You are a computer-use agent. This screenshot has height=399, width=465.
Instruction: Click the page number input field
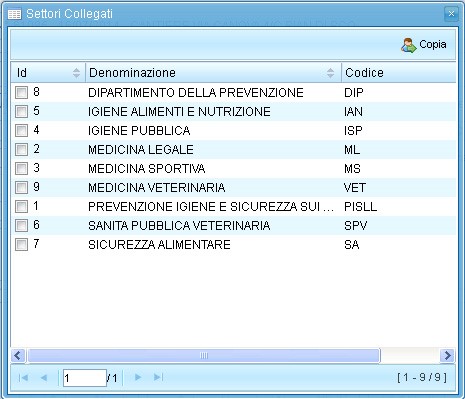click(x=85, y=378)
